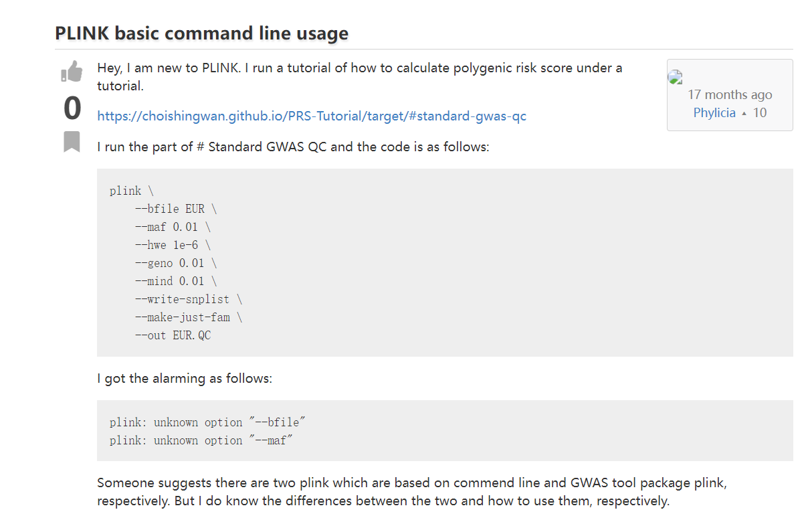Viewport: 812px width, 524px height.
Task: Click the reputation triangle next to Phylicia
Action: coord(744,113)
